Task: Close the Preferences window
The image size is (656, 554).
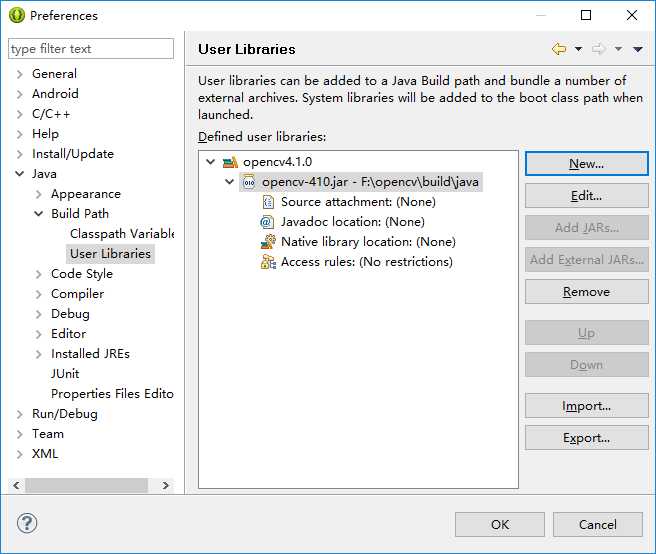Action: pyautogui.click(x=632, y=15)
